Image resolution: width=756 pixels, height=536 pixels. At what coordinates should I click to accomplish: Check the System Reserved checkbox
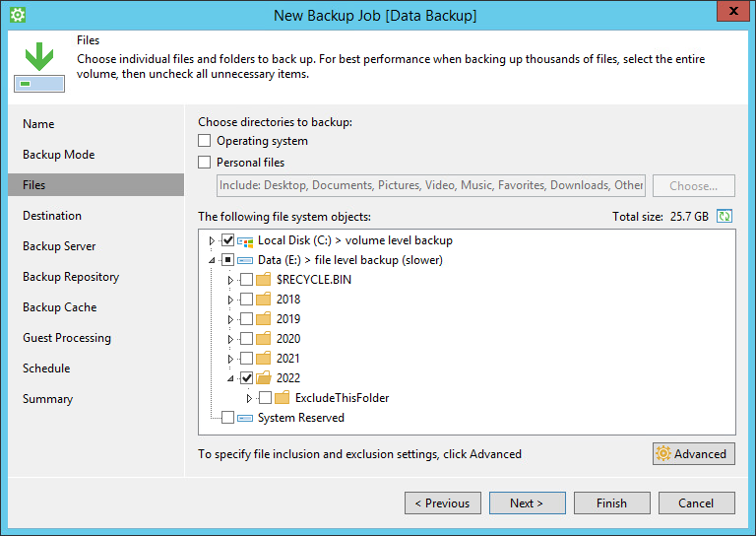(x=227, y=418)
